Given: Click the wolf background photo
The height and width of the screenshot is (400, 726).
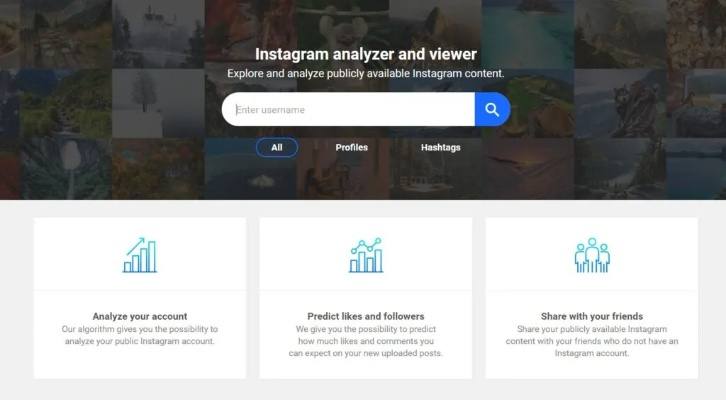Looking at the screenshot, I should (620, 103).
